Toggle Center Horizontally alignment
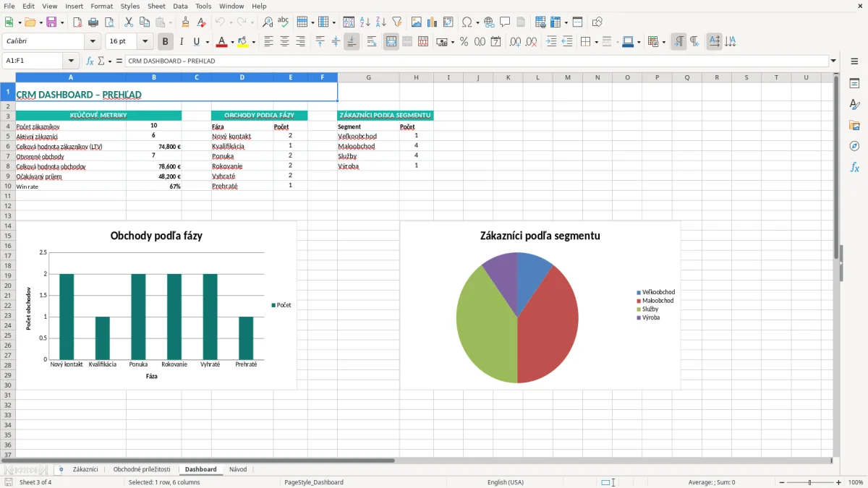 [x=284, y=42]
